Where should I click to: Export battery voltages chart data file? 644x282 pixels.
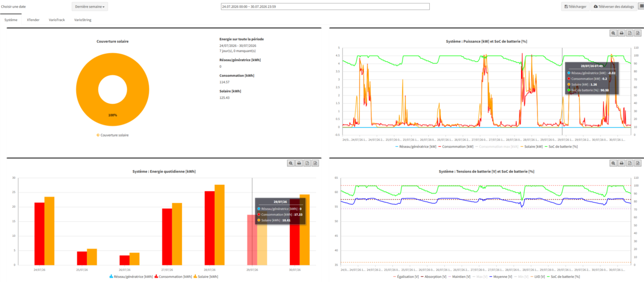click(x=638, y=163)
